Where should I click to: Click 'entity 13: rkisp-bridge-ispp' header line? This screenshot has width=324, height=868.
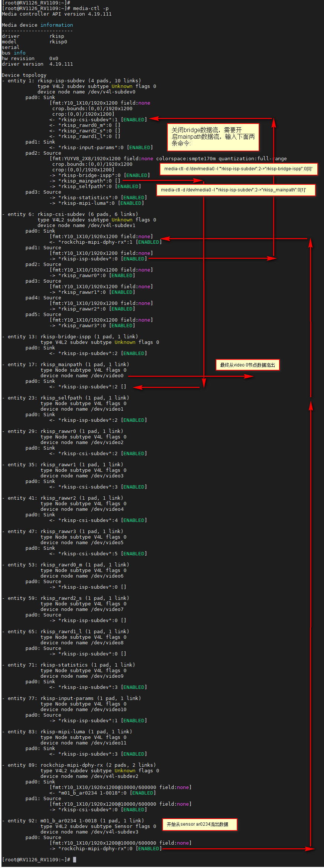point(70,336)
